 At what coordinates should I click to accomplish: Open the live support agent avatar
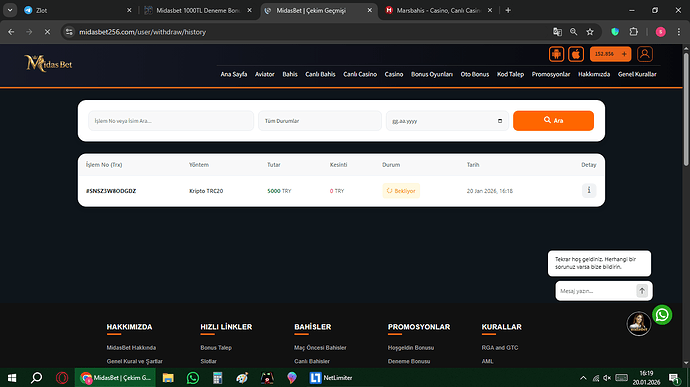point(639,324)
